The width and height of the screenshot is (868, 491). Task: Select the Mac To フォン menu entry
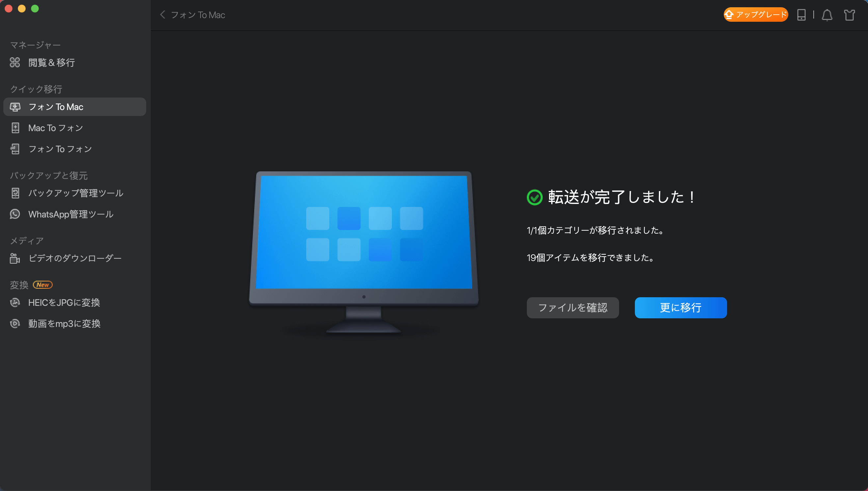click(56, 128)
